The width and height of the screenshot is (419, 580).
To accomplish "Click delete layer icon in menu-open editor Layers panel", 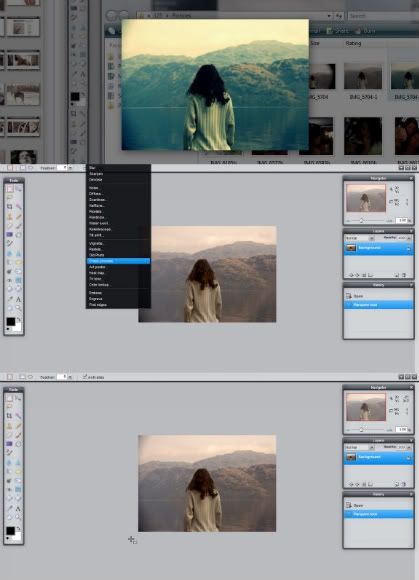I will click(x=404, y=275).
